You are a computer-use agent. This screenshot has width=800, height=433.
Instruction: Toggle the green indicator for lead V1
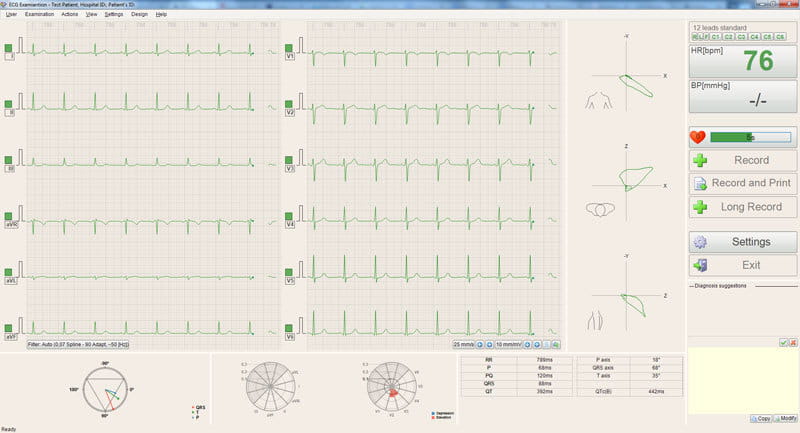(289, 48)
